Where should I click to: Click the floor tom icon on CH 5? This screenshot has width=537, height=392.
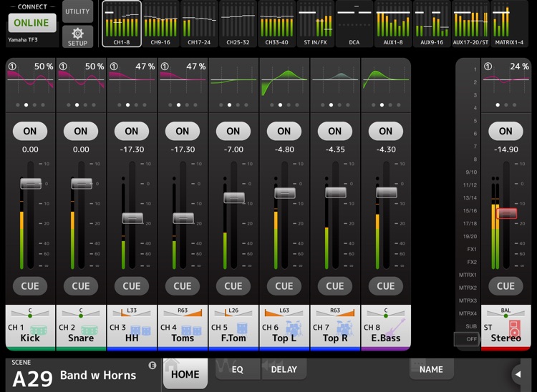click(242, 328)
